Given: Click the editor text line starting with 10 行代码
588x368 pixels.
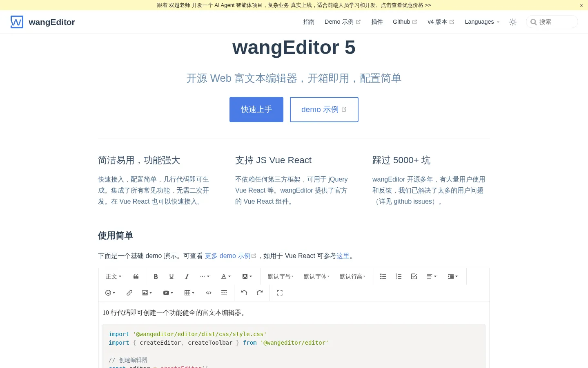Looking at the screenshot, I should (175, 313).
